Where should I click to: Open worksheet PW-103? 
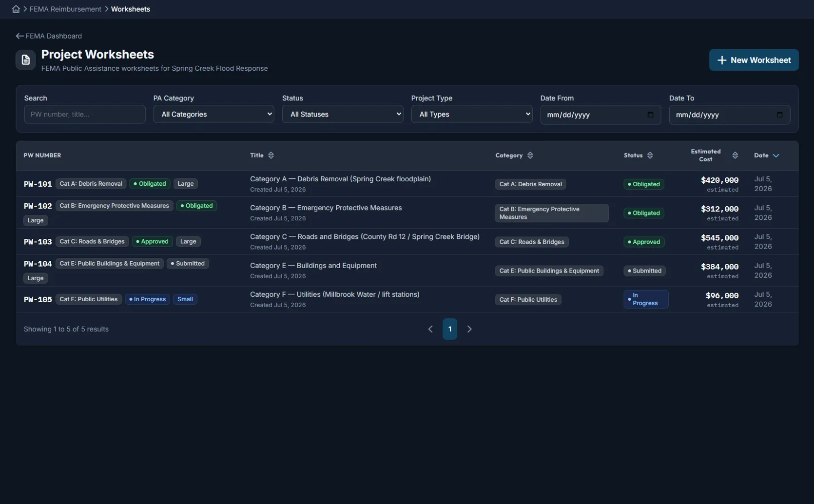[x=38, y=242]
